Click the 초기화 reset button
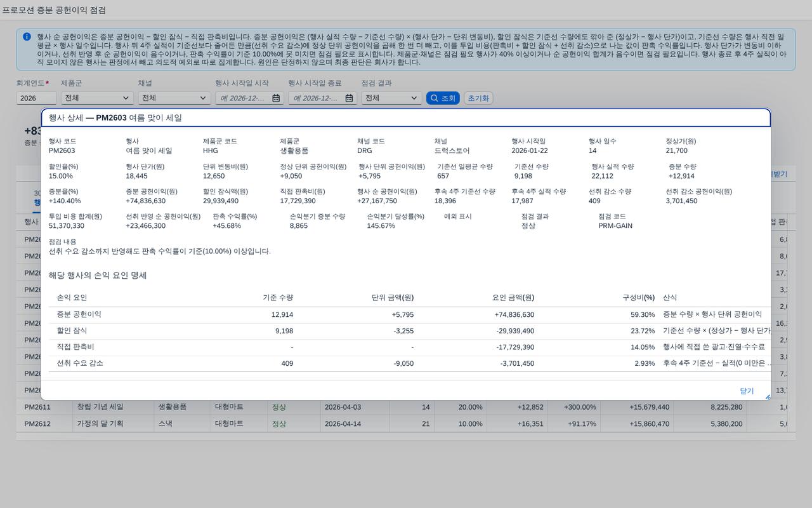 (x=478, y=98)
